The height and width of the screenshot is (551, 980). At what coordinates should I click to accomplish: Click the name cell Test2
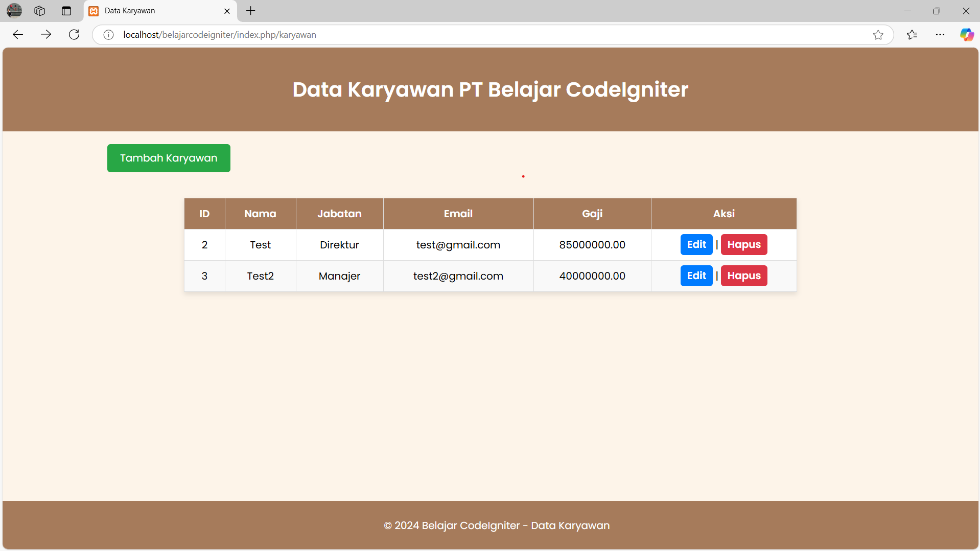[x=260, y=276]
